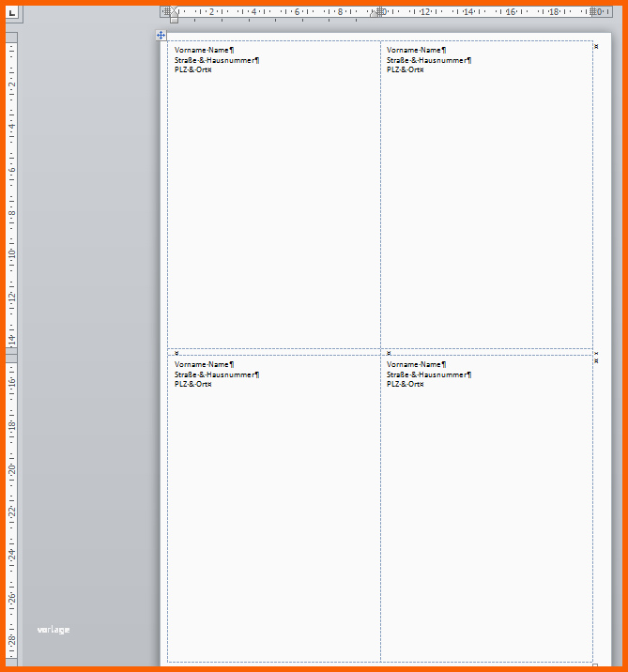The image size is (628, 672).
Task: Click the table resize handle at the corner
Action: (x=595, y=665)
